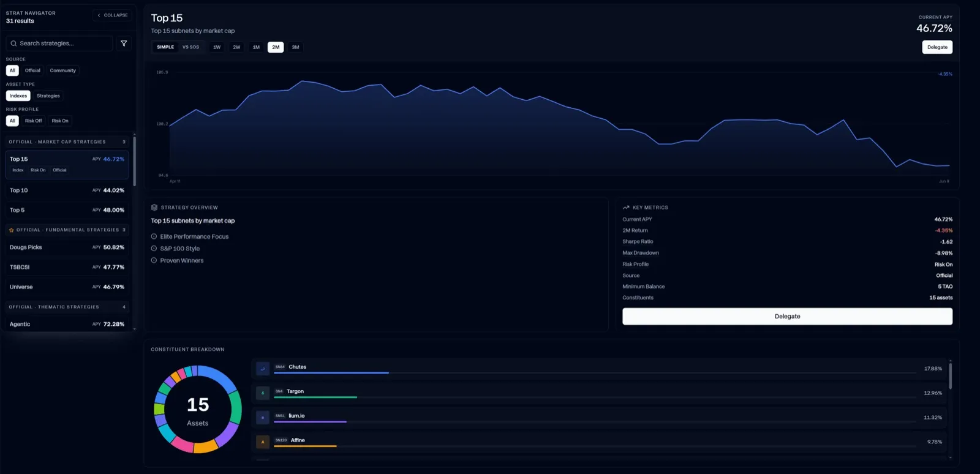The image size is (980, 474).
Task: Set Source filter to Community
Action: 63,70
